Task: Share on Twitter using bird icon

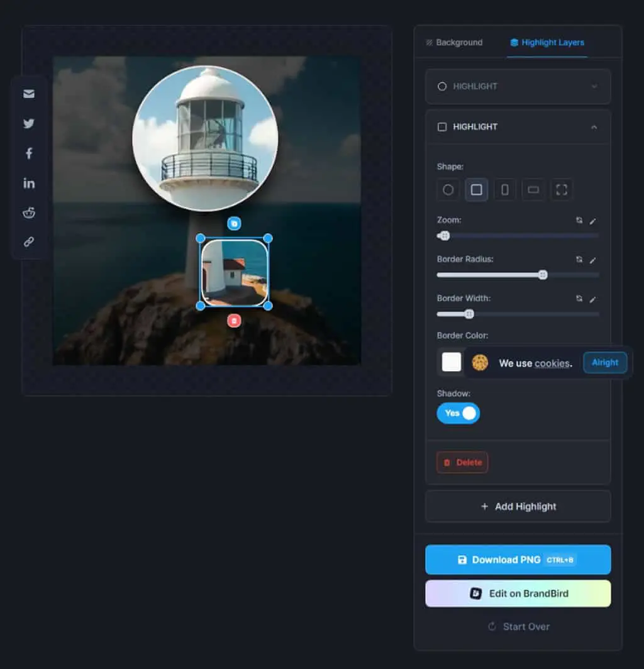Action: click(29, 123)
